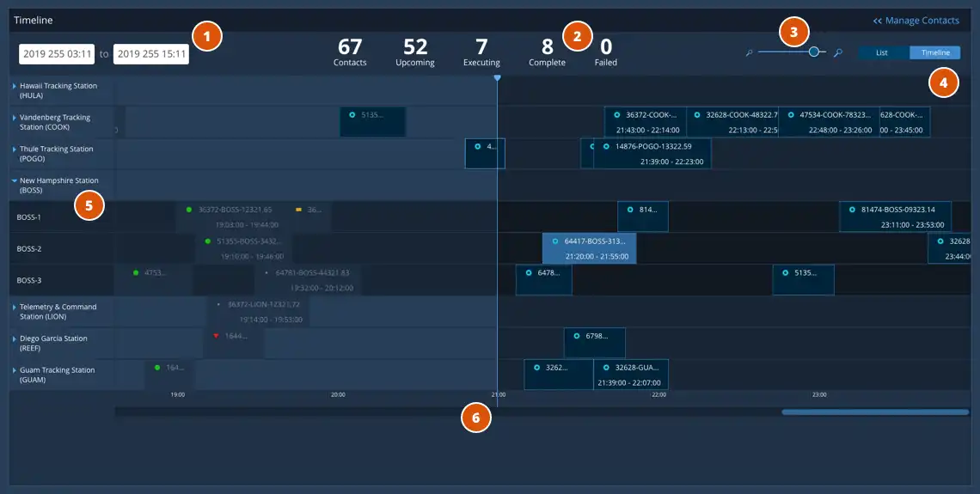980x494 pixels.
Task: Expand the Hawaii Tracking Station (HULA) row
Action: click(15, 86)
